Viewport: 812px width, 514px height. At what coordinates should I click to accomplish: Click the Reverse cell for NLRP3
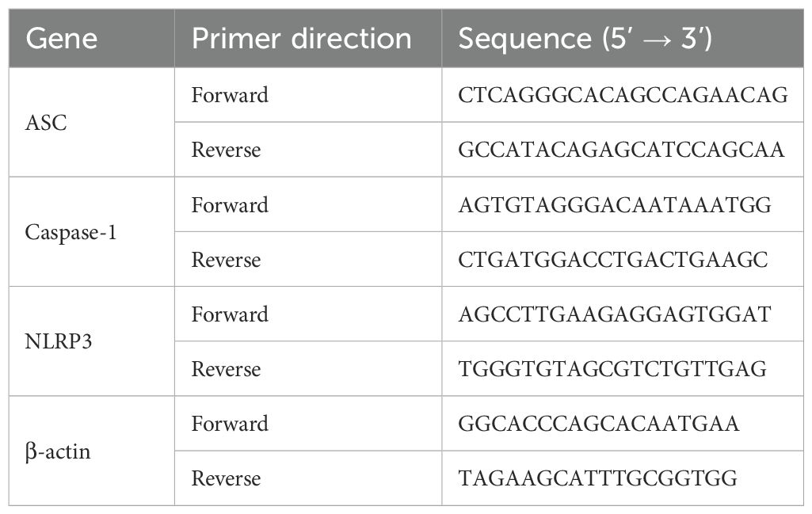coord(226,369)
